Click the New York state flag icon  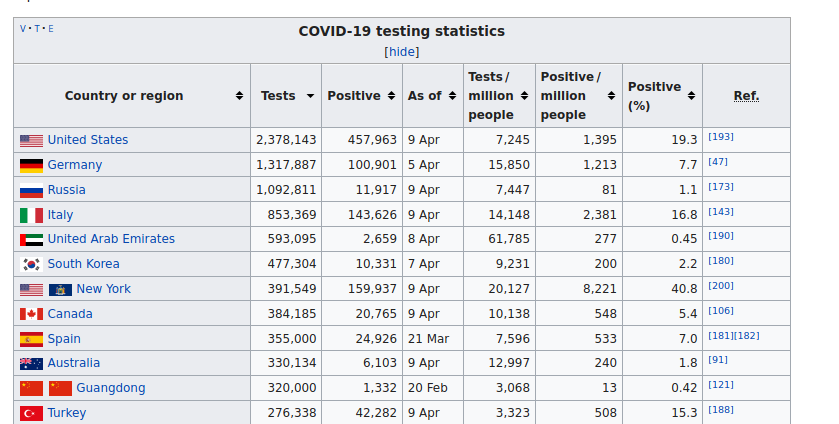[60, 290]
